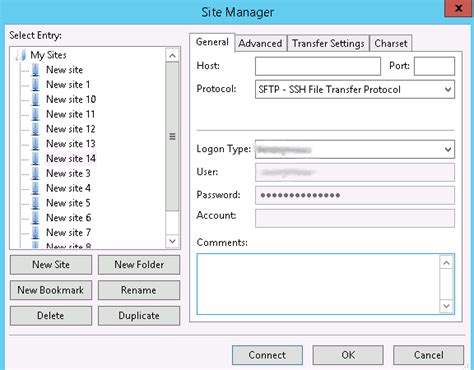This screenshot has width=474, height=370.
Task: Select the entry New site 1
Action: [x=68, y=85]
